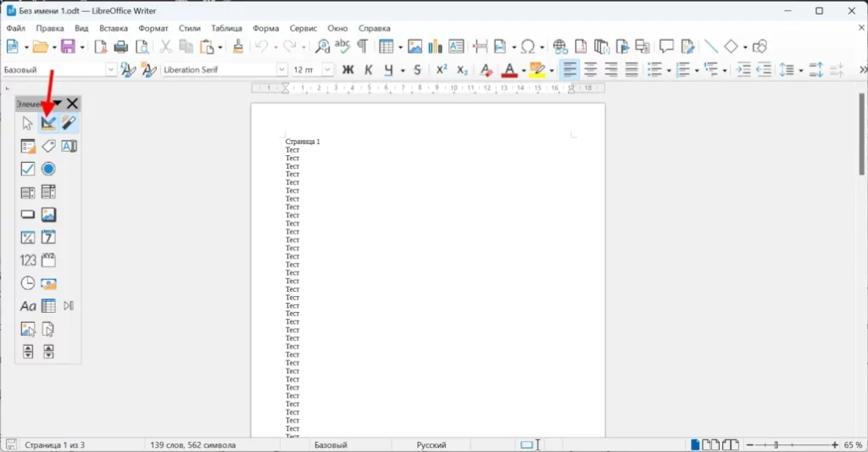This screenshot has width=868, height=452.
Task: Insert a Numeric Field (123) control
Action: pos(27,259)
